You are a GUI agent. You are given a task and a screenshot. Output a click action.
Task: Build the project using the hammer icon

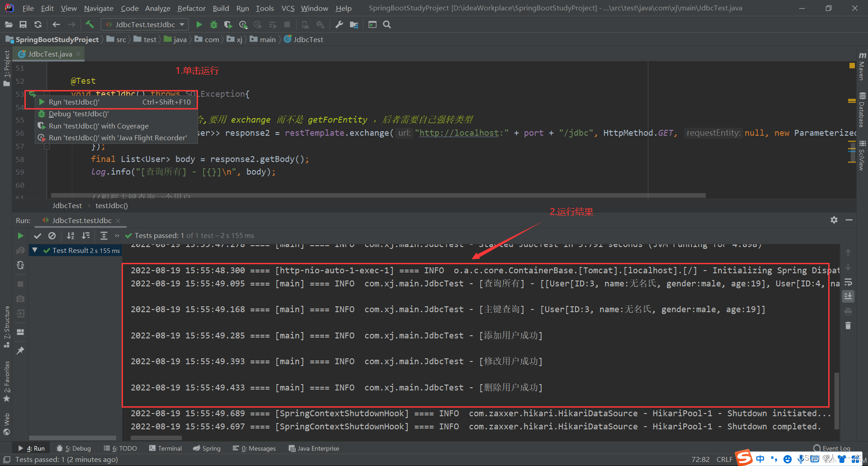pos(89,24)
